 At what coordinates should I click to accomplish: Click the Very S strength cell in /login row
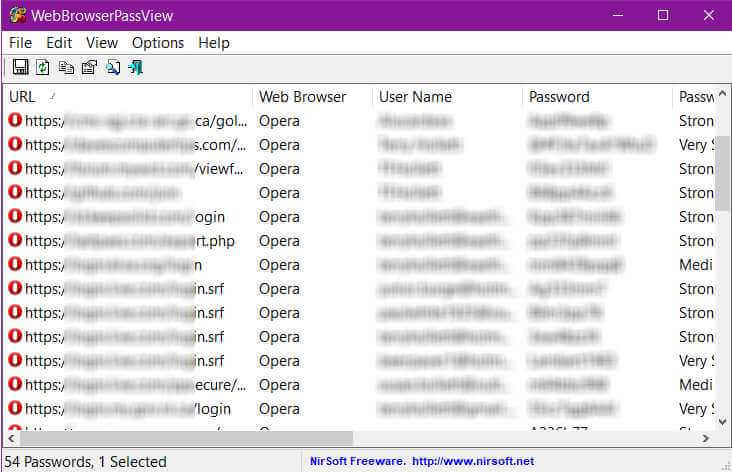(x=697, y=409)
